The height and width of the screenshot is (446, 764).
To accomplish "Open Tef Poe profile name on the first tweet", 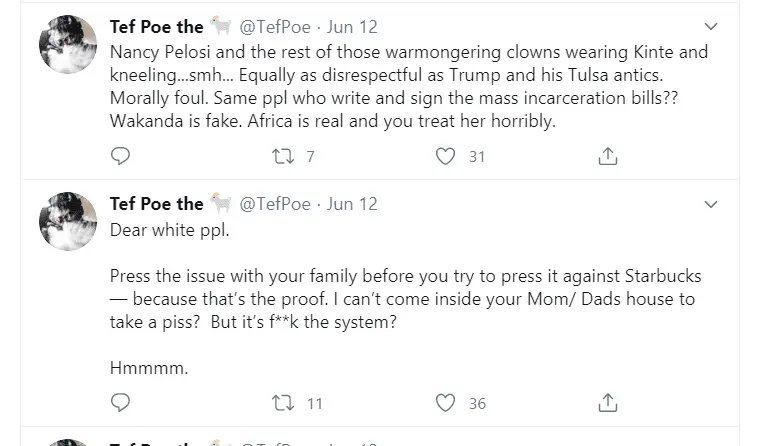I will pyautogui.click(x=156, y=27).
